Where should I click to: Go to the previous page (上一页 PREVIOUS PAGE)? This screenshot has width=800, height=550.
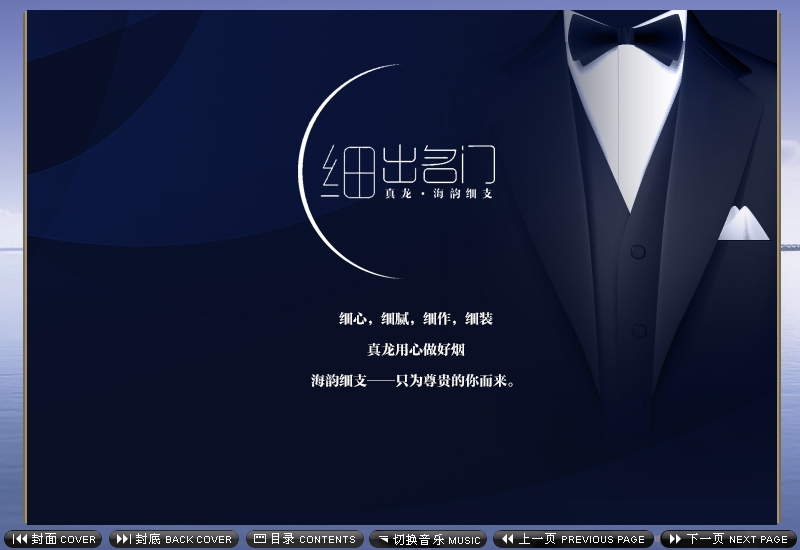pyautogui.click(x=573, y=539)
